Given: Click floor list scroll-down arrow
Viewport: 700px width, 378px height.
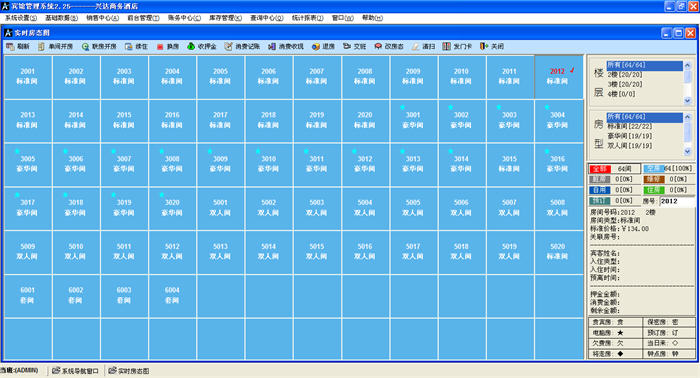Looking at the screenshot, I should (688, 101).
